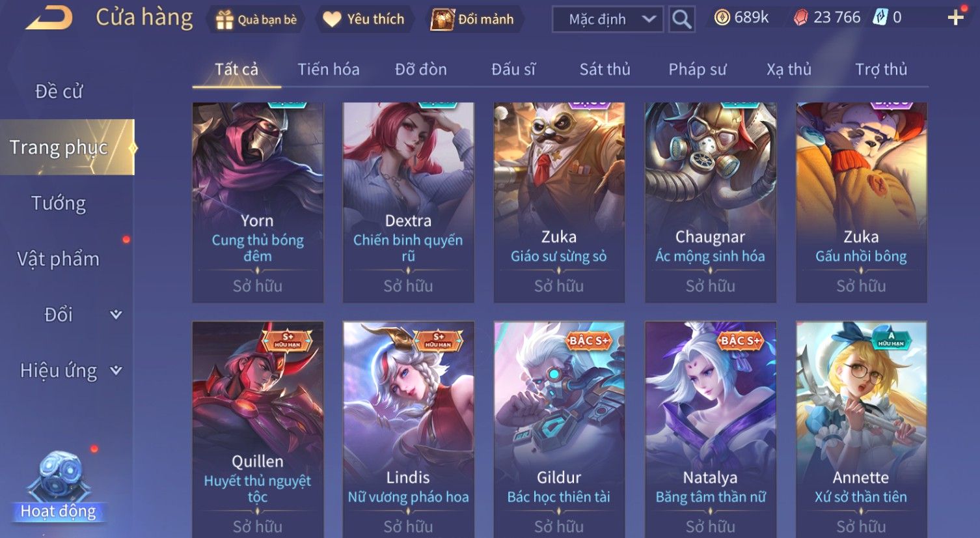The width and height of the screenshot is (980, 538).
Task: Open the Mặc định sort dropdown
Action: point(607,20)
